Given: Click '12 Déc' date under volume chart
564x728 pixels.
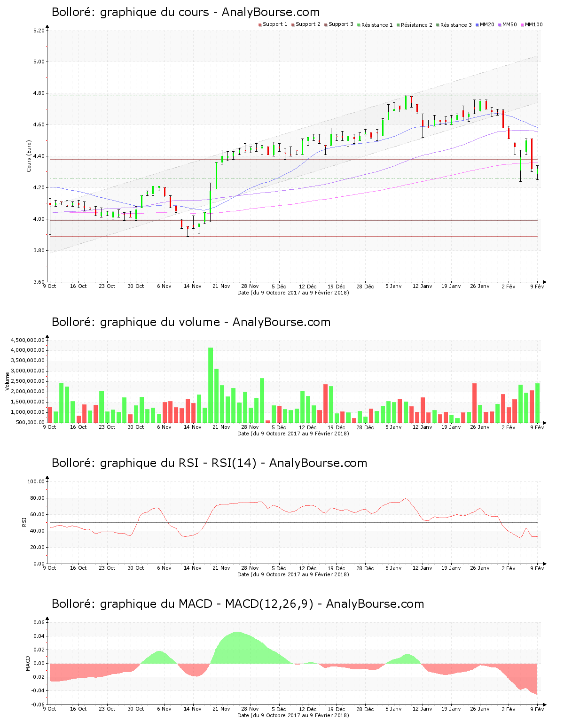Looking at the screenshot, I should pyautogui.click(x=307, y=427).
